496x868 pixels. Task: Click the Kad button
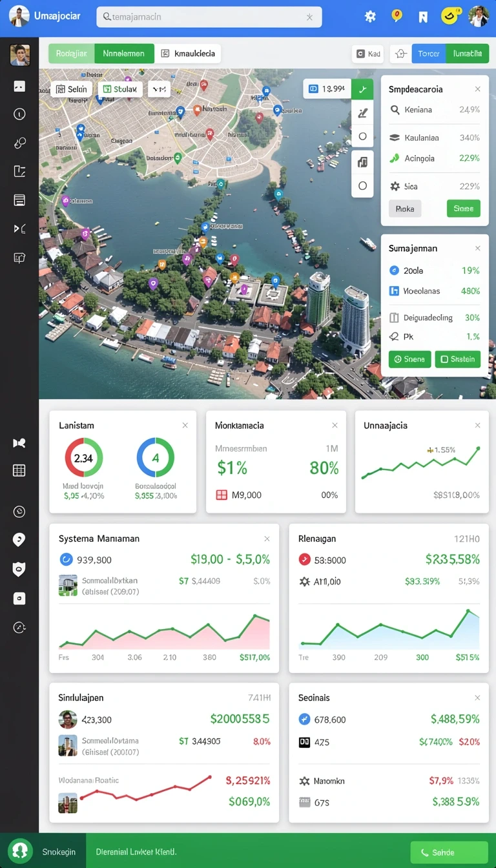(x=369, y=54)
